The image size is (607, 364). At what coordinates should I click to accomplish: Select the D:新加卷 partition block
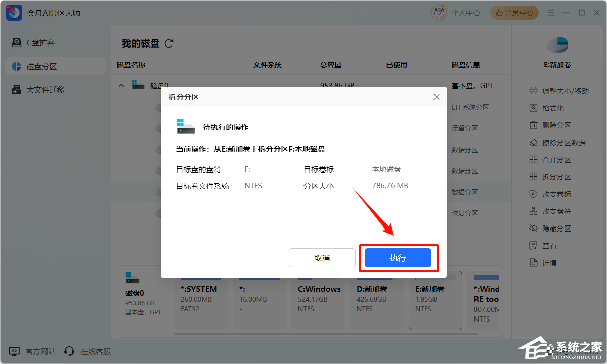pyautogui.click(x=377, y=300)
